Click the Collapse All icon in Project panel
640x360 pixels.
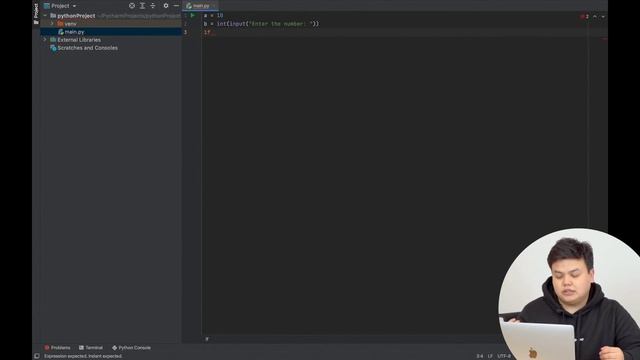[x=153, y=6]
